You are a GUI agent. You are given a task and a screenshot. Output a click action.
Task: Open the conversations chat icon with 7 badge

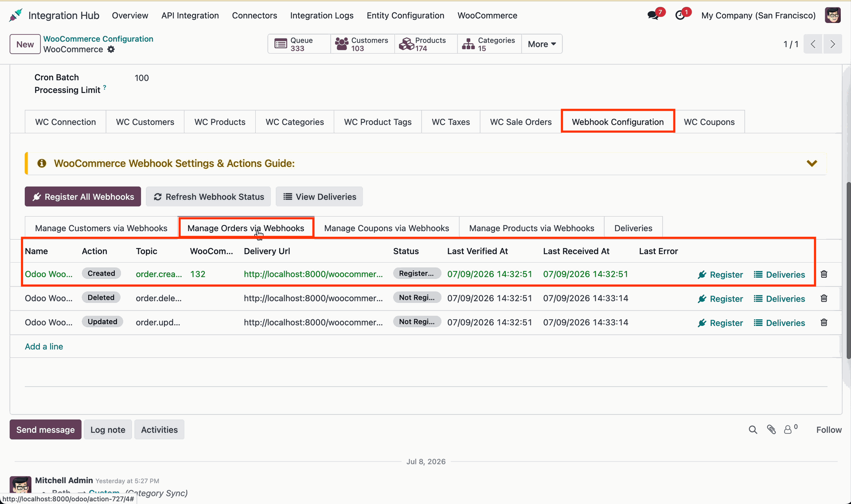tap(653, 16)
